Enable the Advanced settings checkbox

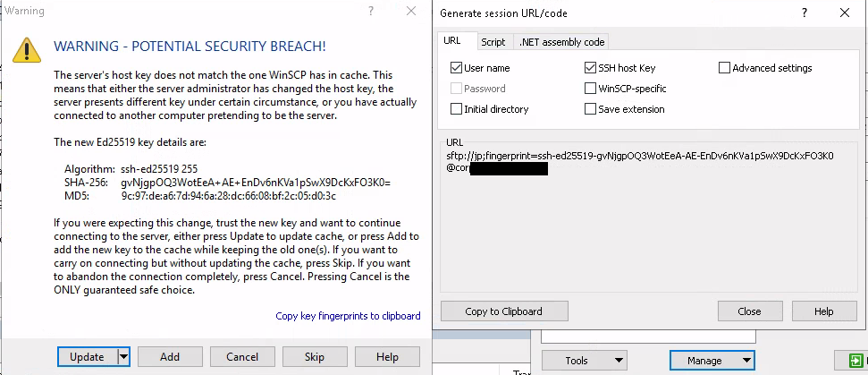tap(725, 68)
